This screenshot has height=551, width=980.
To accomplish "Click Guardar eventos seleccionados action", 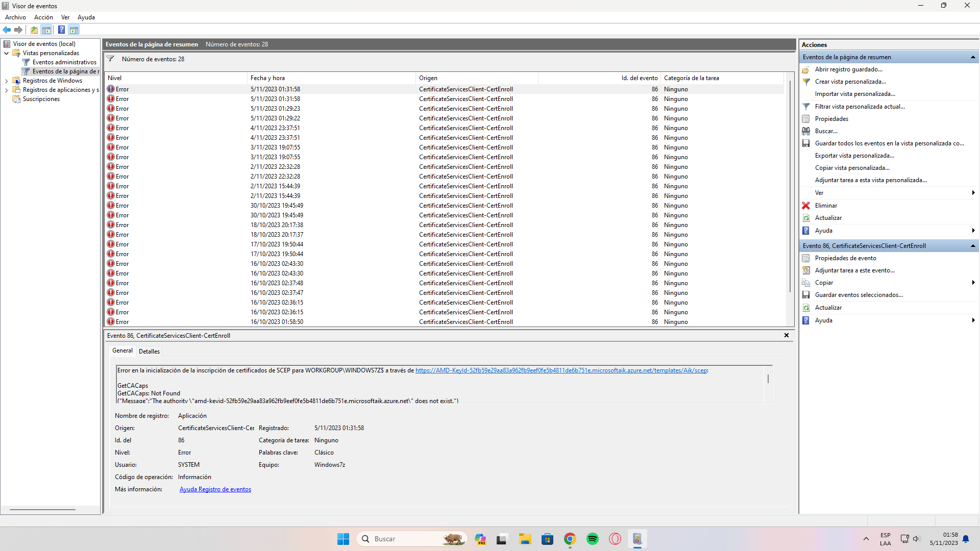I will pyautogui.click(x=859, y=295).
